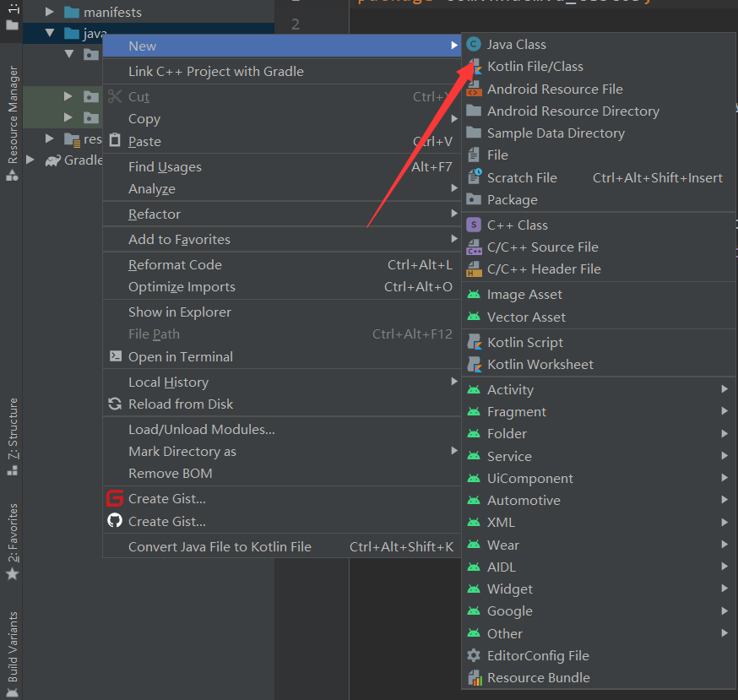The width and height of the screenshot is (738, 700).
Task: Expand the res folder
Action: coord(50,138)
